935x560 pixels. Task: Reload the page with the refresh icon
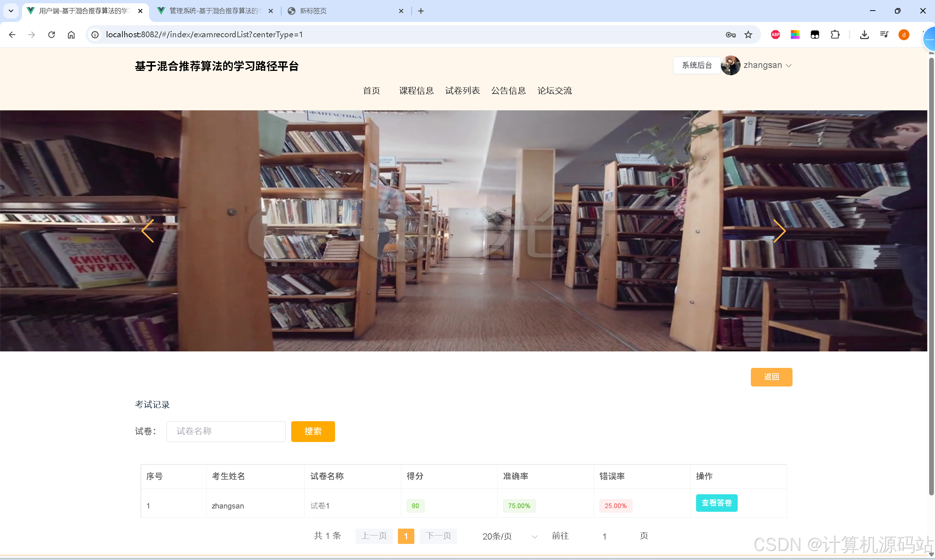[51, 34]
